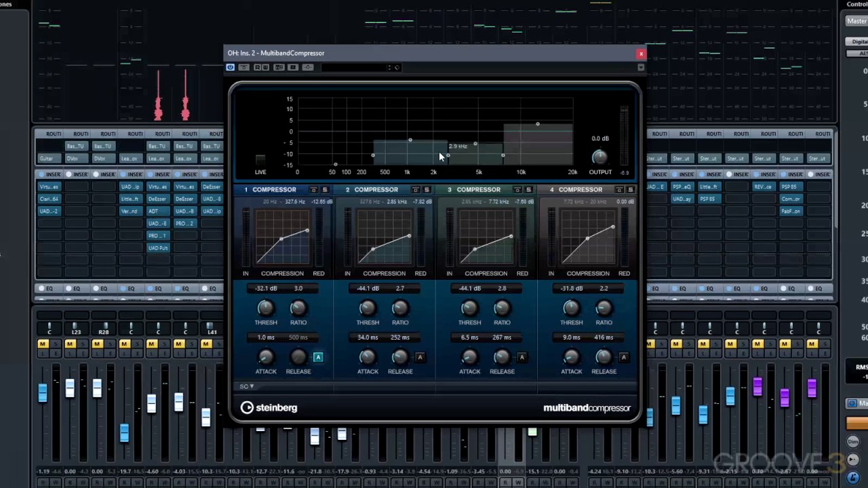
Task: Solo band 2 compressor
Action: pos(427,190)
